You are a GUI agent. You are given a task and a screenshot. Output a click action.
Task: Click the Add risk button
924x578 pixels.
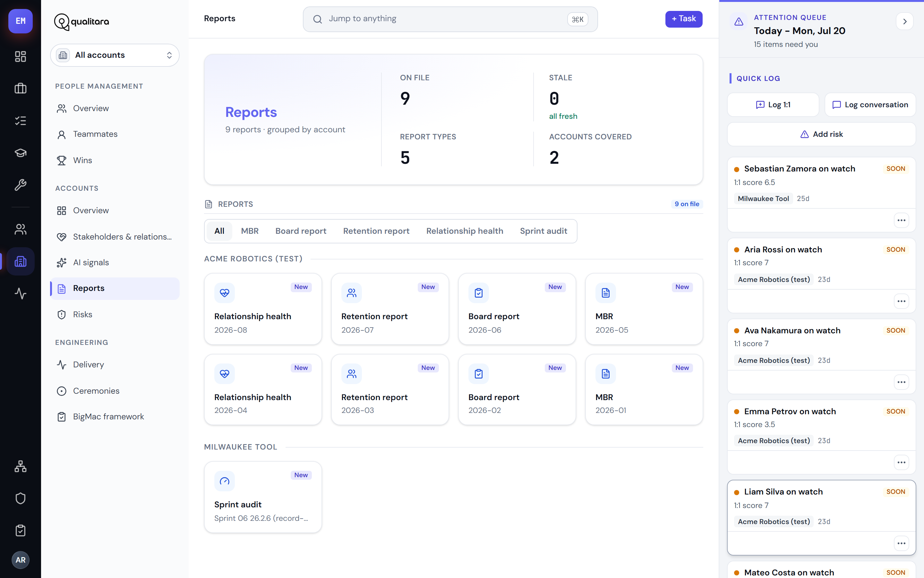coord(821,134)
